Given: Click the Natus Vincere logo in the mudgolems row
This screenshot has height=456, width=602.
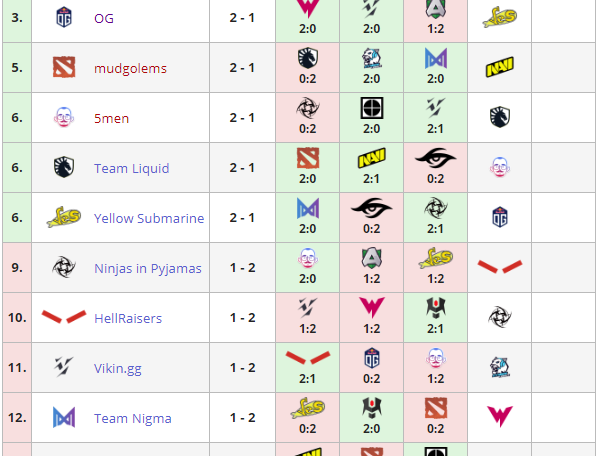Looking at the screenshot, I should tap(499, 68).
